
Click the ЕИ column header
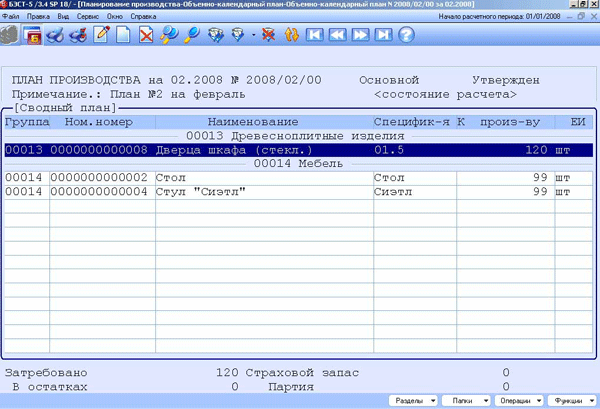click(574, 122)
